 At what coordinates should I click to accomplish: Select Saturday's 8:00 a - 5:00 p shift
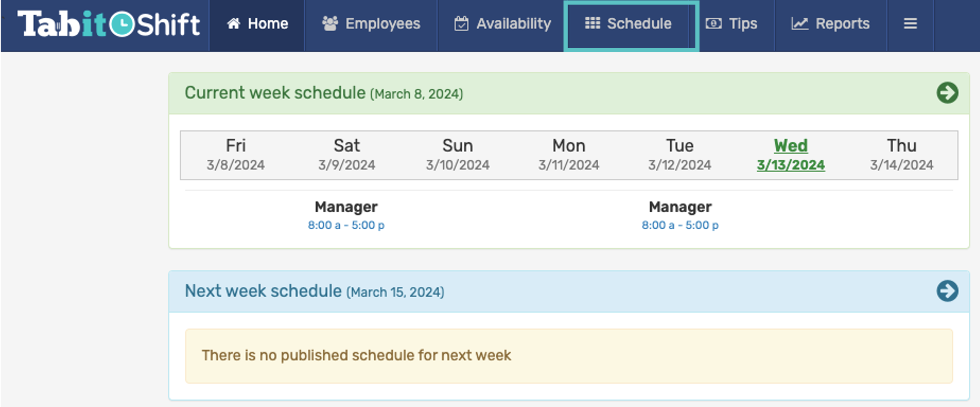[346, 225]
